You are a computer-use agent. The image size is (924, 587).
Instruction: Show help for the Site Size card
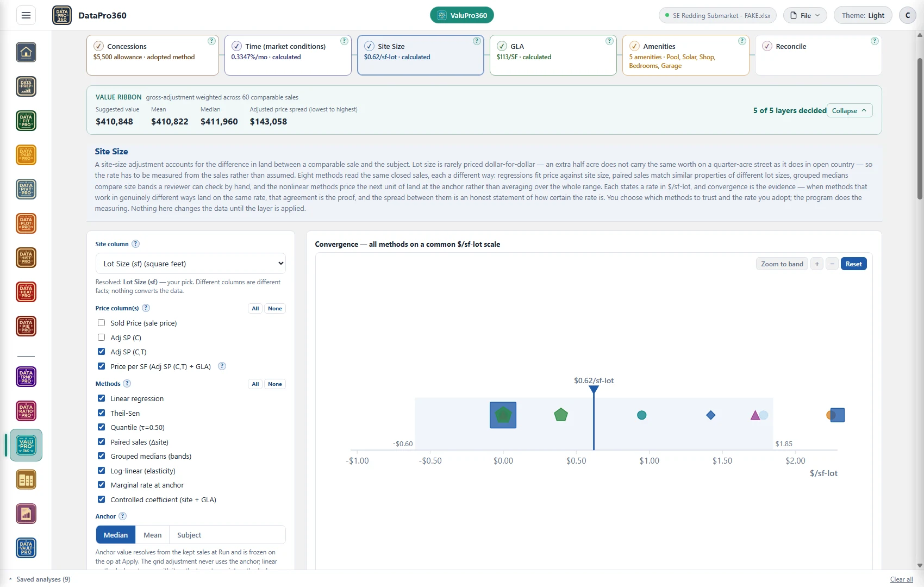click(x=477, y=41)
